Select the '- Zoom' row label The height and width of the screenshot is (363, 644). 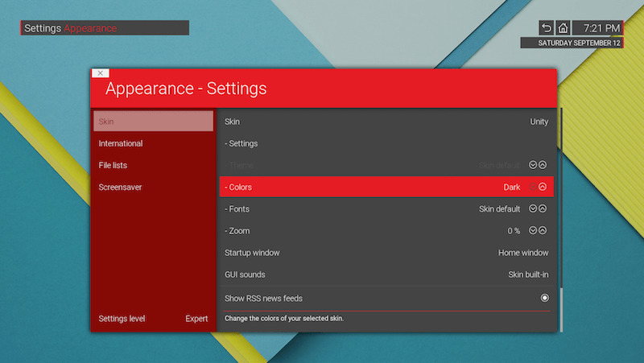tap(237, 231)
